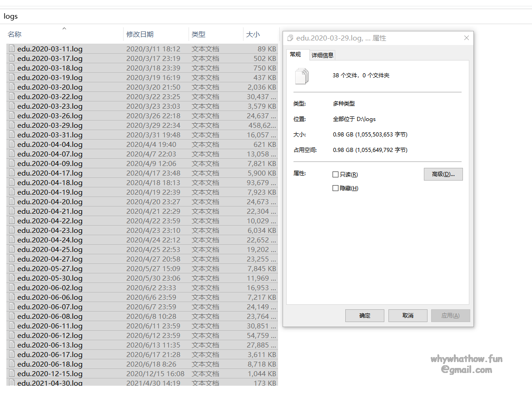532x393 pixels.
Task: Close the properties dialog window
Action: [466, 38]
